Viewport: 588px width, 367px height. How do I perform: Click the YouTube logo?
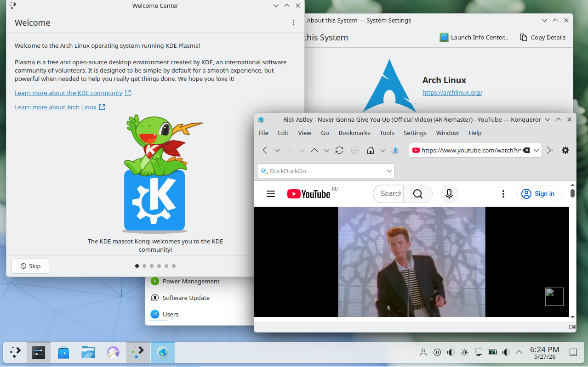[x=309, y=194]
